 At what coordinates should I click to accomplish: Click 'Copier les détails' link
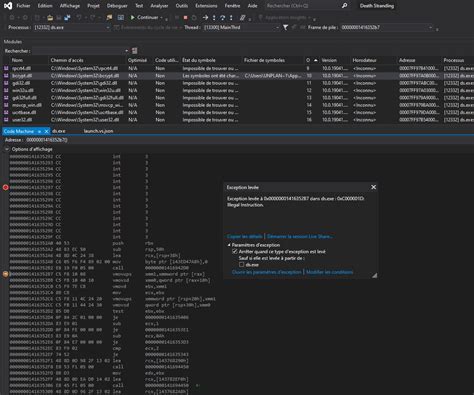(245, 236)
